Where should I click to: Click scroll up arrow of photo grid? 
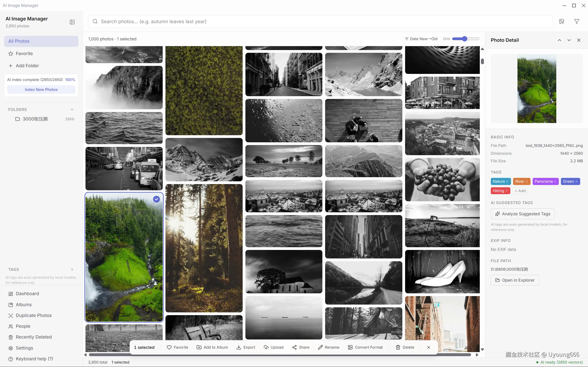pos(482,49)
